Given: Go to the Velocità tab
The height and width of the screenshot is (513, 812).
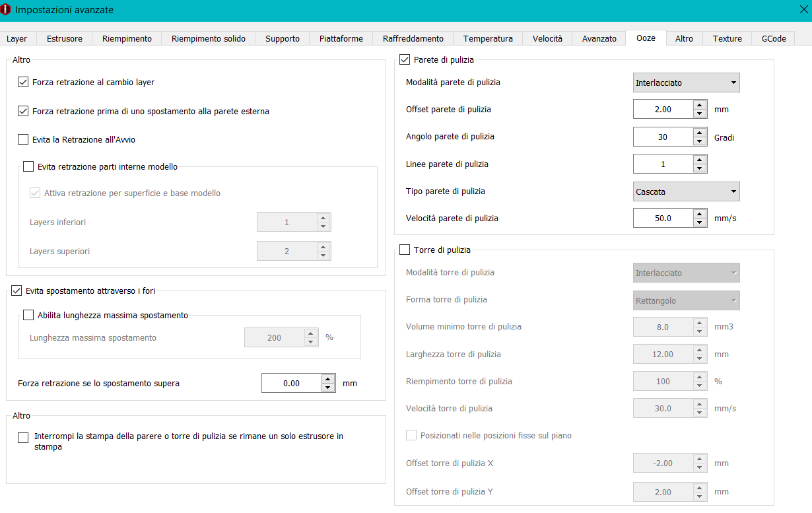Looking at the screenshot, I should pyautogui.click(x=547, y=39).
